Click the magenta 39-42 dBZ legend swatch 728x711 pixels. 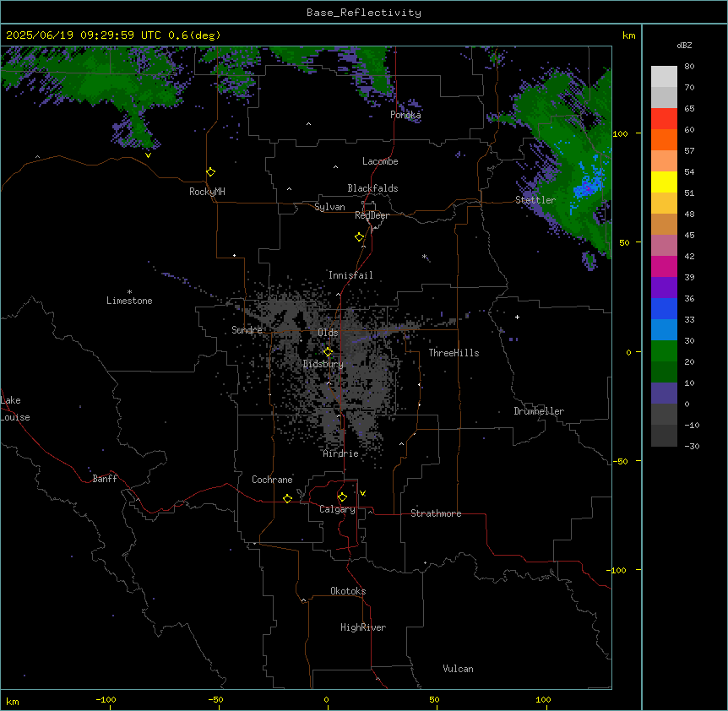click(664, 267)
